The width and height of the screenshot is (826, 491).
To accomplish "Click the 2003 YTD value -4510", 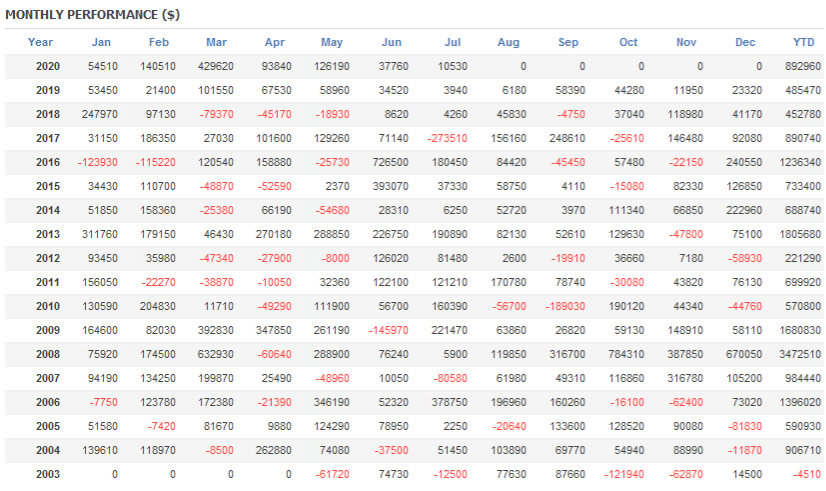I will (807, 474).
